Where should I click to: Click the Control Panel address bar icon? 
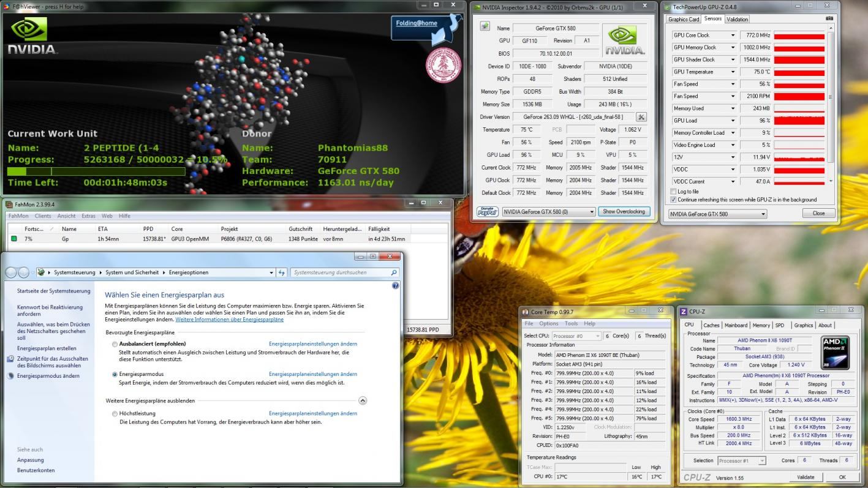41,272
